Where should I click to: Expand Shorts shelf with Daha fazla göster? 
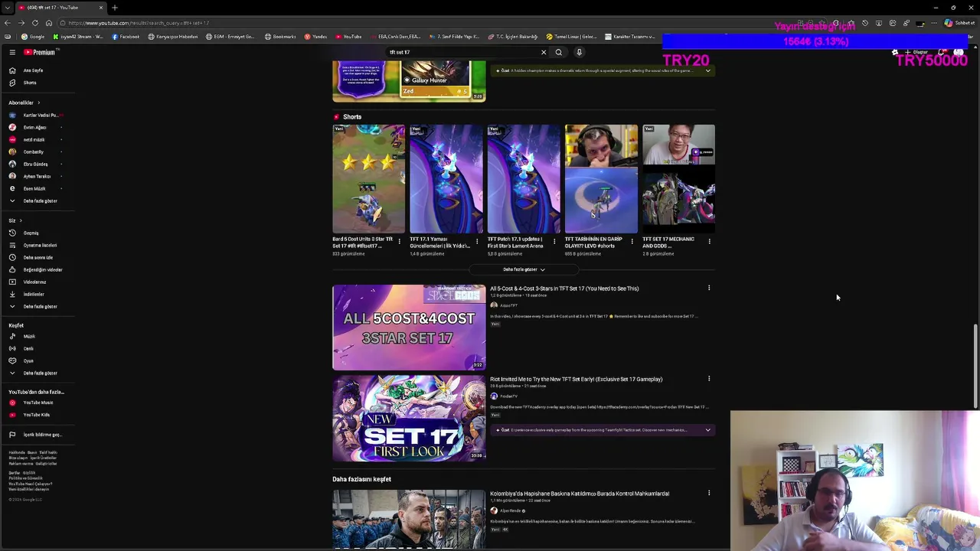pyautogui.click(x=524, y=269)
